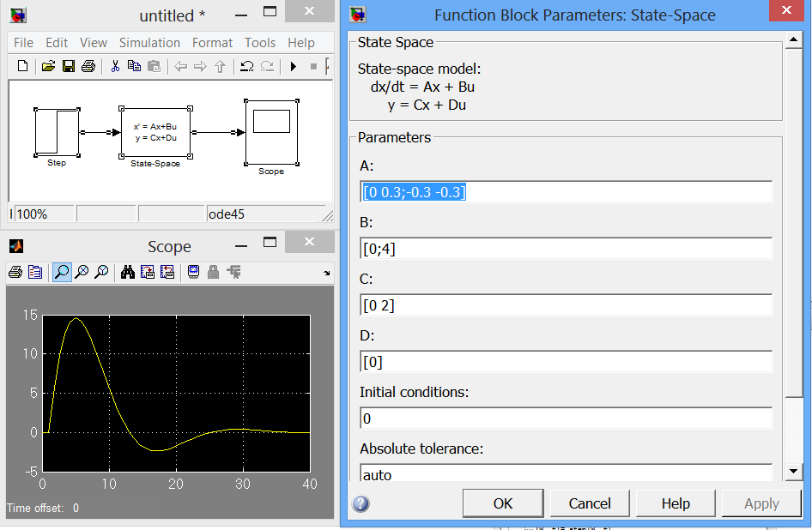Open Scope parameters icon
Viewport: 812px width, 530px height.
point(35,272)
